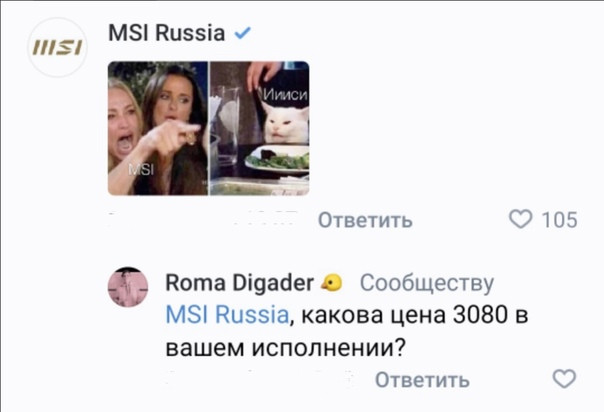604x412 pixels.
Task: View the 105 likes count
Action: 560,220
